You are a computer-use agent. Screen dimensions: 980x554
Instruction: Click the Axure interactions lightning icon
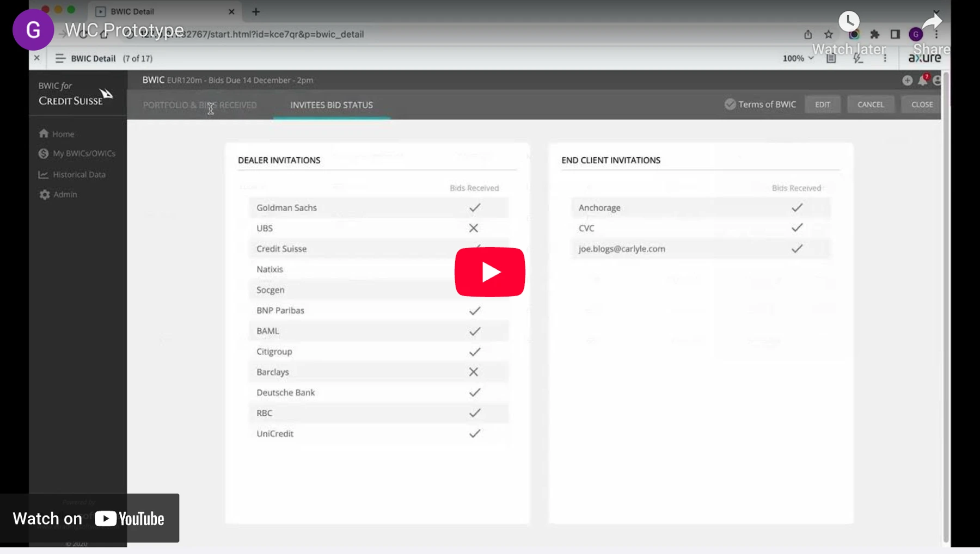pyautogui.click(x=859, y=58)
